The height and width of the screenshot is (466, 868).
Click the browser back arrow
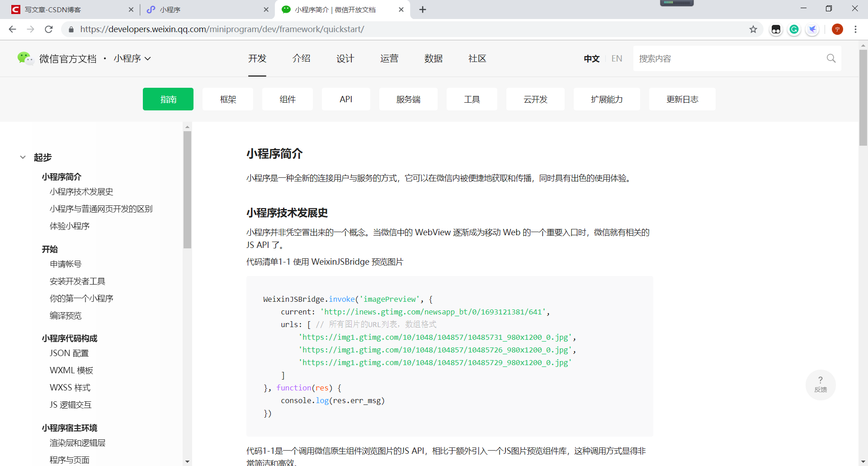[x=12, y=29]
